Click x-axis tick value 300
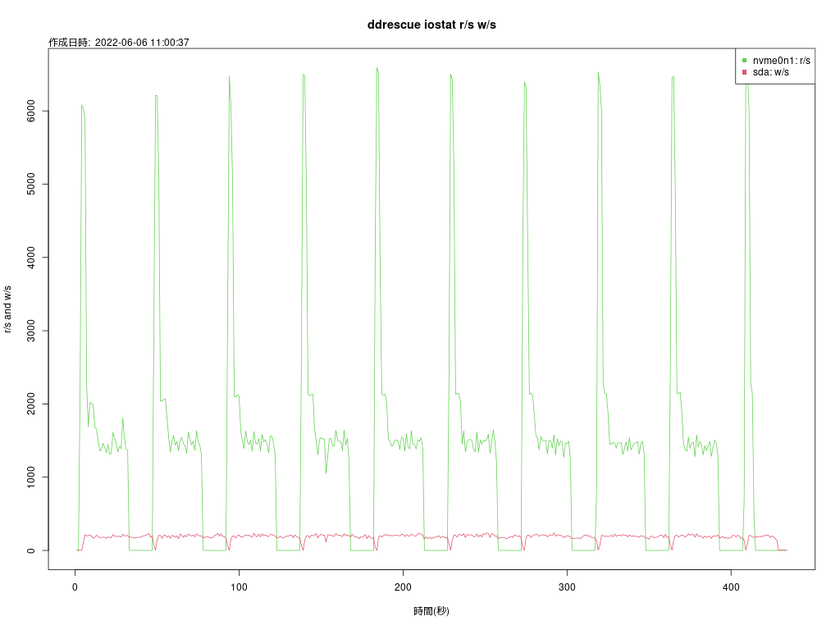Viewport: 840px width, 630px height. (567, 587)
